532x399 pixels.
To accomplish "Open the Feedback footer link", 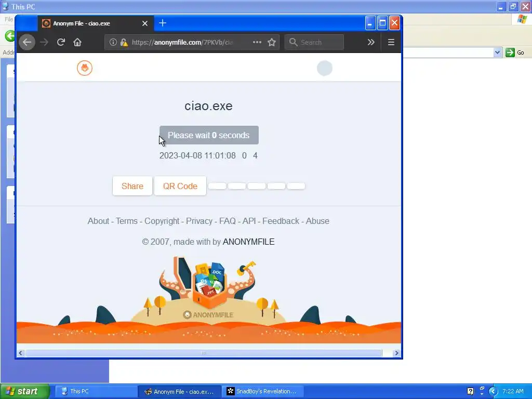I will (x=281, y=221).
